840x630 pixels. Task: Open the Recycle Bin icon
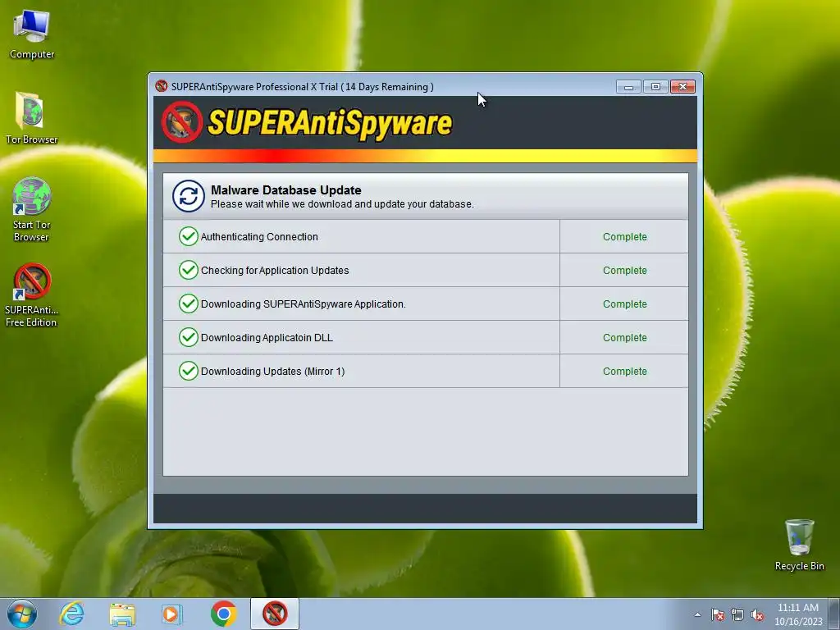click(799, 545)
